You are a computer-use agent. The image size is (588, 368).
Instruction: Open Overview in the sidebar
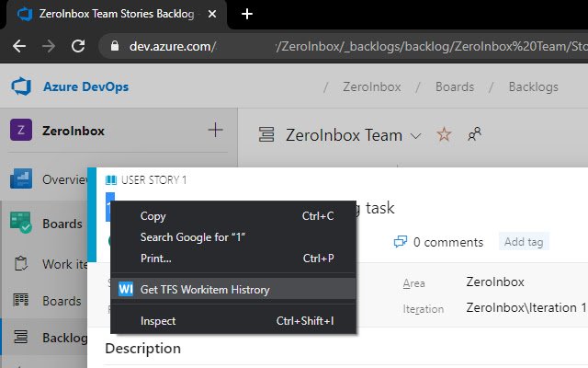49,179
